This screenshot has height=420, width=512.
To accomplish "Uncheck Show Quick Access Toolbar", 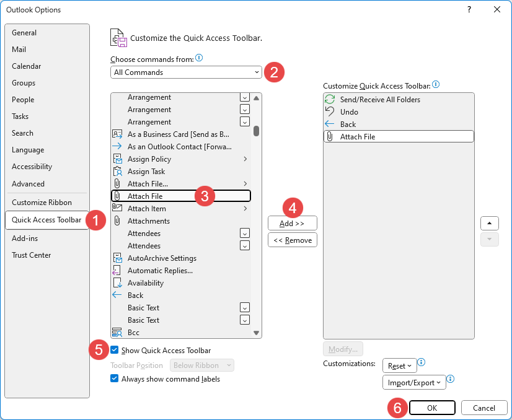I will click(x=114, y=350).
